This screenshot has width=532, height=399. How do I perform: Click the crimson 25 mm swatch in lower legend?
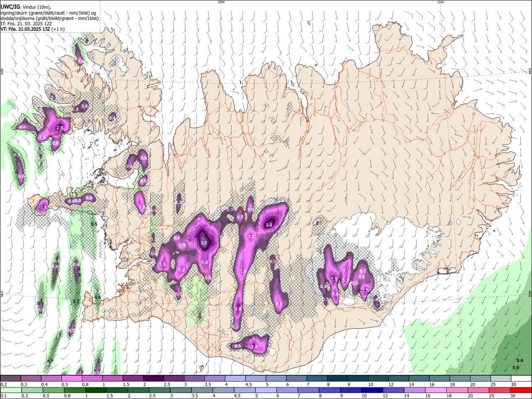click(499, 390)
